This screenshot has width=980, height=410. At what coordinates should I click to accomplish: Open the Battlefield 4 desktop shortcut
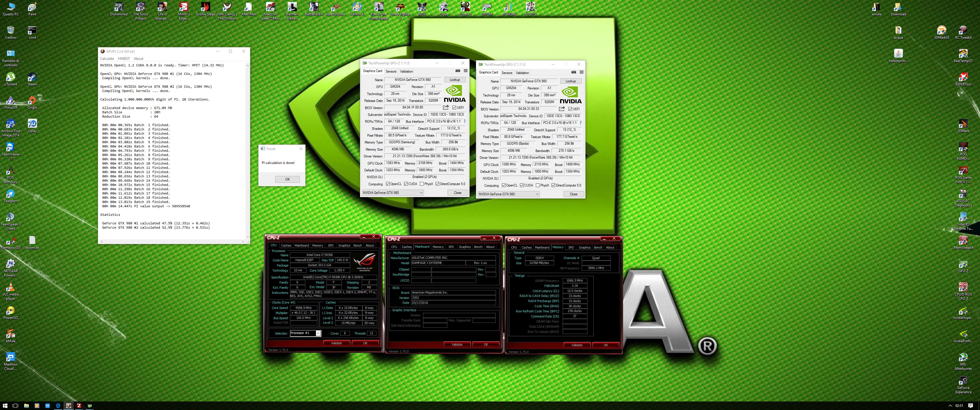pyautogui.click(x=313, y=9)
